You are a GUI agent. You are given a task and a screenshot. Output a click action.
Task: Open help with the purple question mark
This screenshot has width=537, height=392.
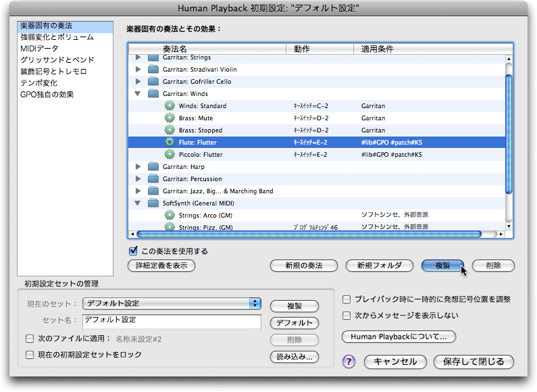coord(349,362)
